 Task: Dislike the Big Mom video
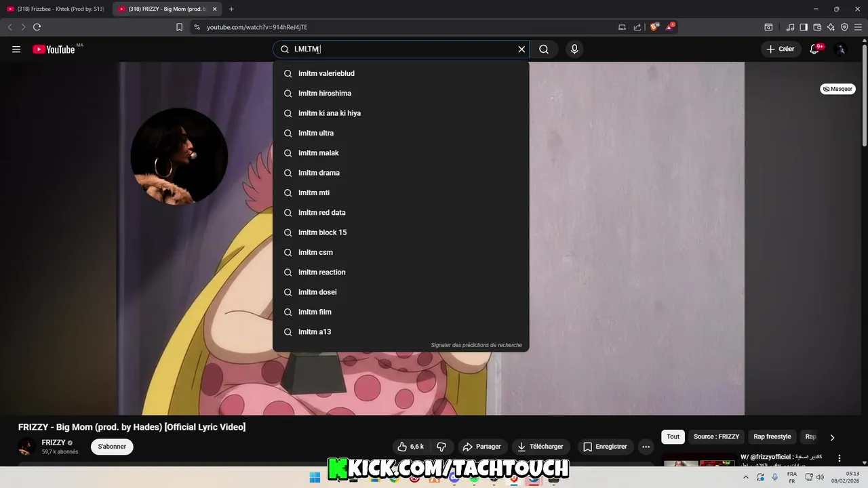tap(441, 447)
